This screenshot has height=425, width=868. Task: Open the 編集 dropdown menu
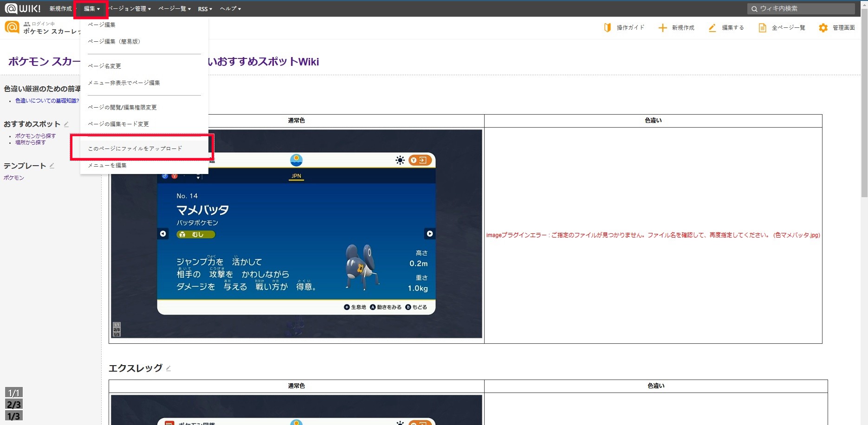pos(91,9)
